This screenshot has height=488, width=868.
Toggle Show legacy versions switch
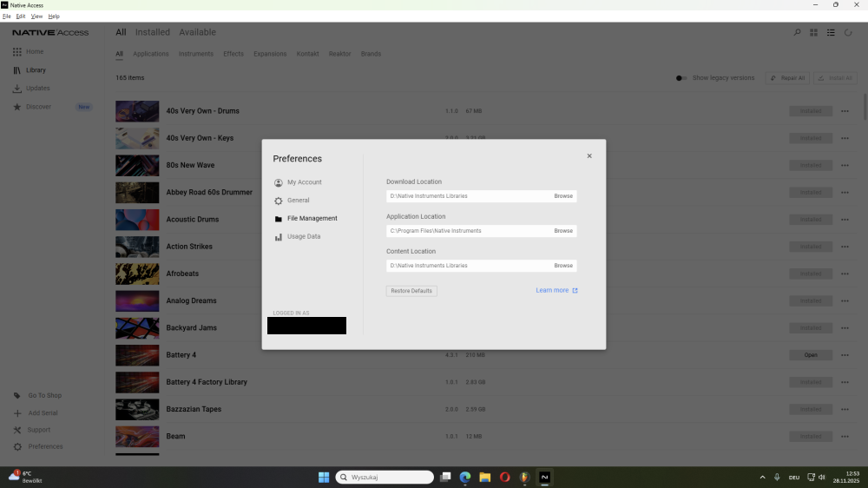pos(681,78)
